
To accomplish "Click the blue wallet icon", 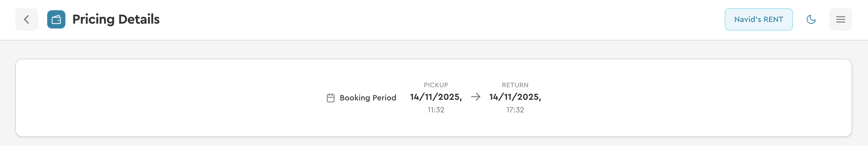I will (x=56, y=20).
